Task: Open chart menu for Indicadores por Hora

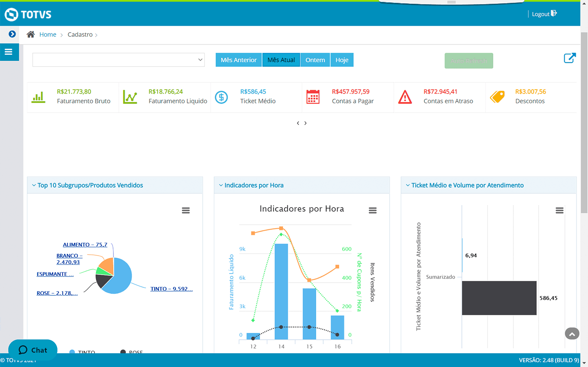Action: click(373, 210)
